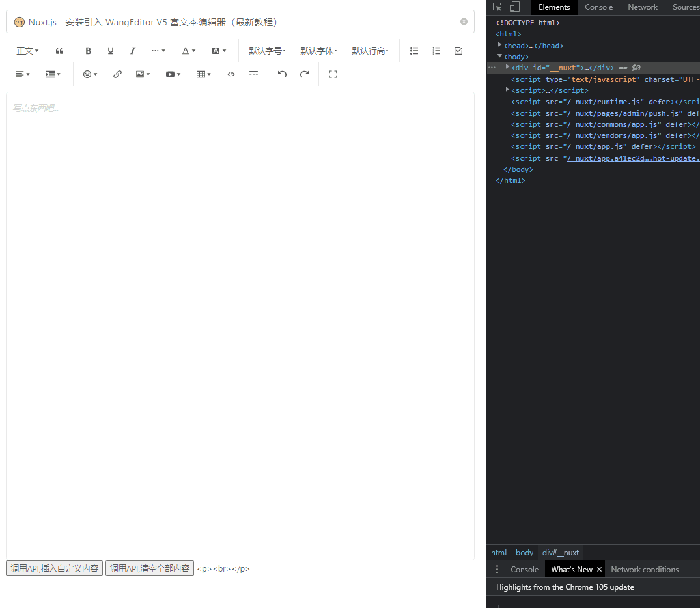This screenshot has width=700, height=608.
Task: Select html in the breadcrumb bar
Action: tap(499, 553)
